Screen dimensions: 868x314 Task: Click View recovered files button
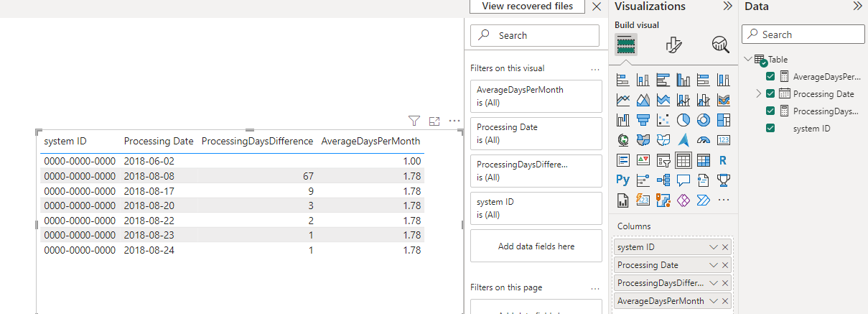(x=528, y=6)
